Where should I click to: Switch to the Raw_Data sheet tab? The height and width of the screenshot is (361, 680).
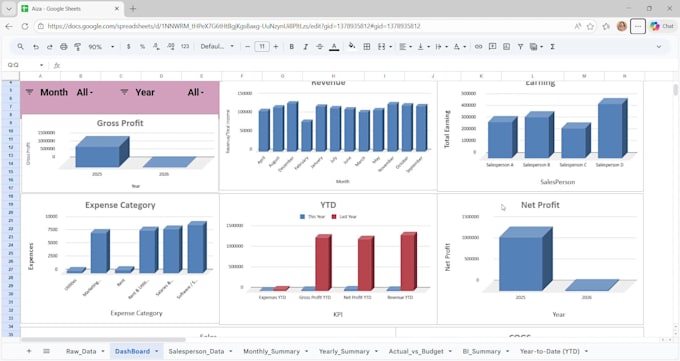click(x=81, y=351)
